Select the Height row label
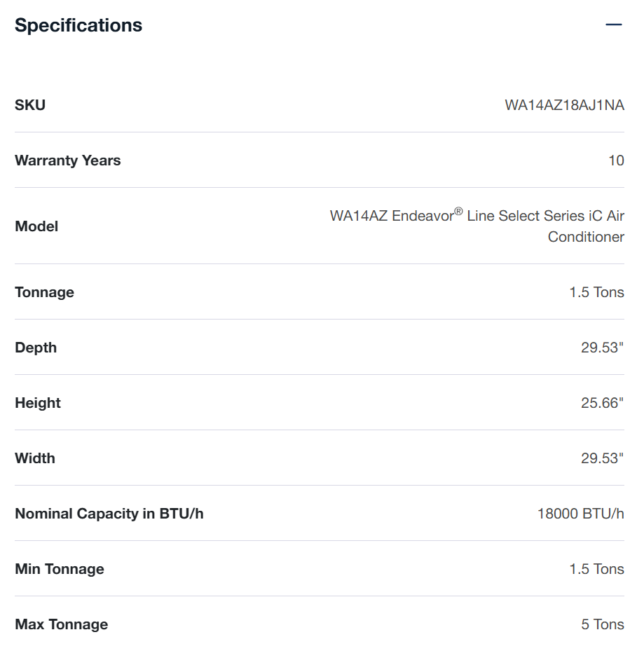 [38, 403]
